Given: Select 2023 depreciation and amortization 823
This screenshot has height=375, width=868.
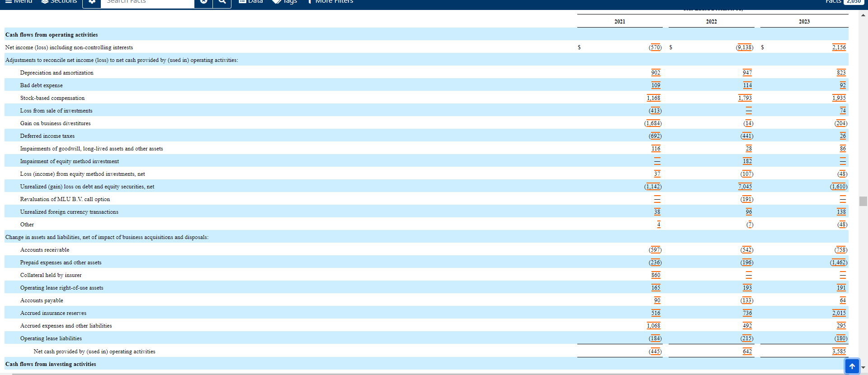Looking at the screenshot, I should 841,73.
